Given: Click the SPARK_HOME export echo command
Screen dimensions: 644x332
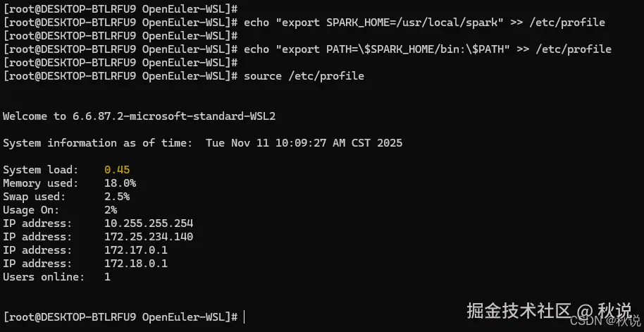Looking at the screenshot, I should (424, 23).
